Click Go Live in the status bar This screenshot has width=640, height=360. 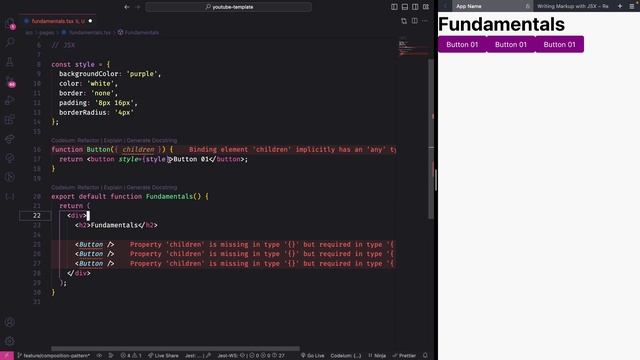click(x=313, y=356)
